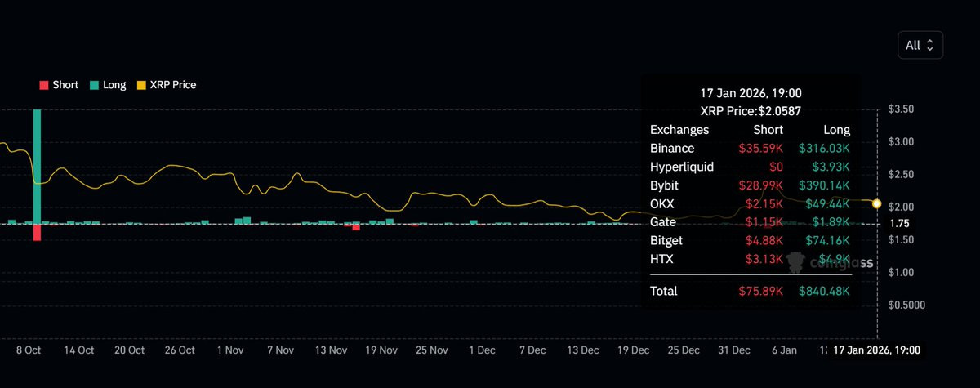The height and width of the screenshot is (388, 980).
Task: Click the Bitget row in the tooltip
Action: 750,240
